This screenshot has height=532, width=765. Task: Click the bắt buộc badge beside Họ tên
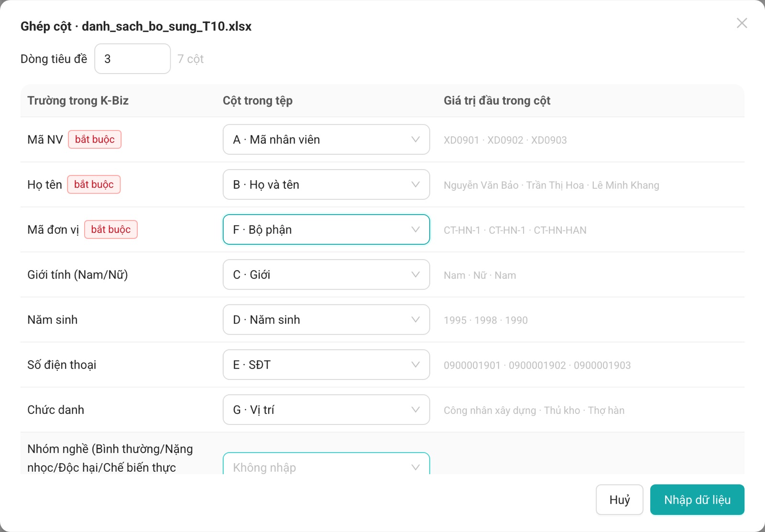pyautogui.click(x=94, y=184)
